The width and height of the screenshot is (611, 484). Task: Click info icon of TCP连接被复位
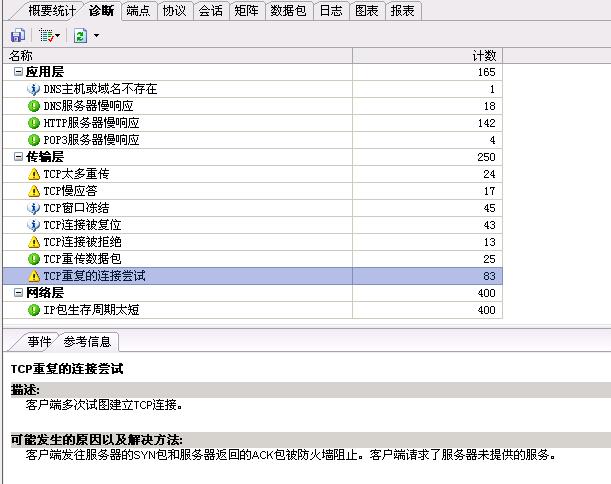pyautogui.click(x=34, y=225)
